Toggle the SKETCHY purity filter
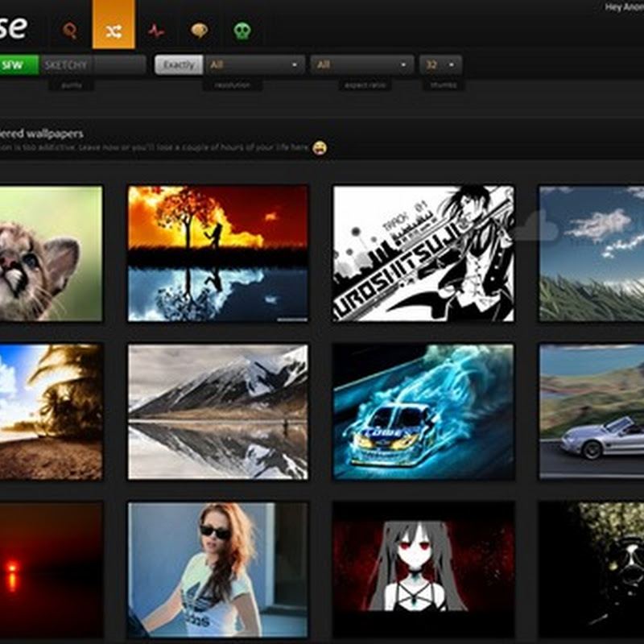This screenshot has width=644, height=644. (66, 65)
